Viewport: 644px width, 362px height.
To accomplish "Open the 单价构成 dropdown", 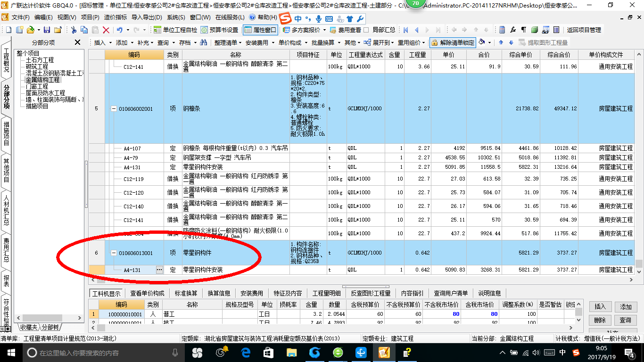I will click(292, 42).
